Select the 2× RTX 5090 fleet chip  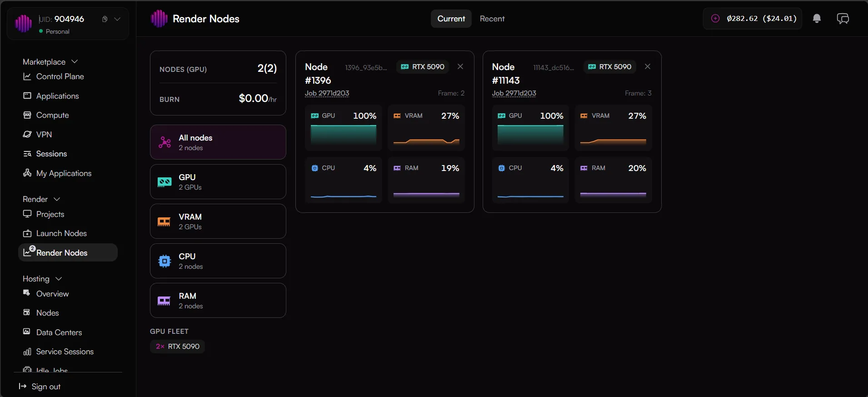coord(177,347)
